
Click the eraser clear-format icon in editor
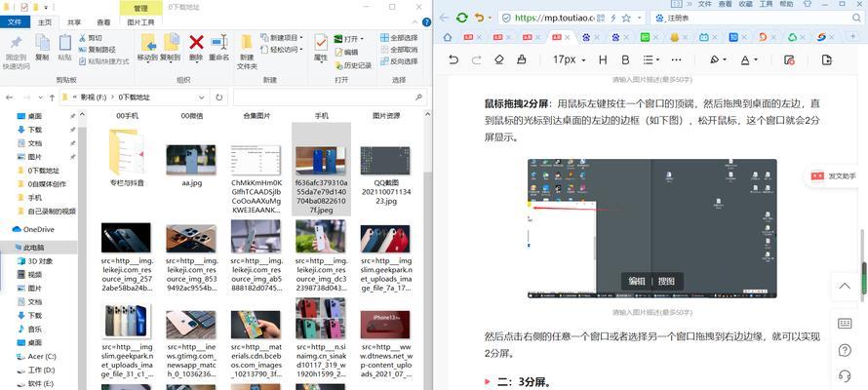tap(498, 59)
